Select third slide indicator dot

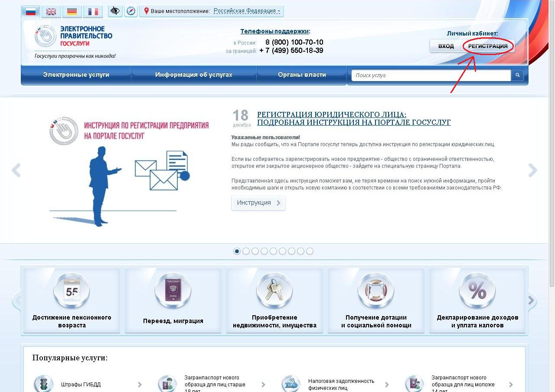(255, 251)
